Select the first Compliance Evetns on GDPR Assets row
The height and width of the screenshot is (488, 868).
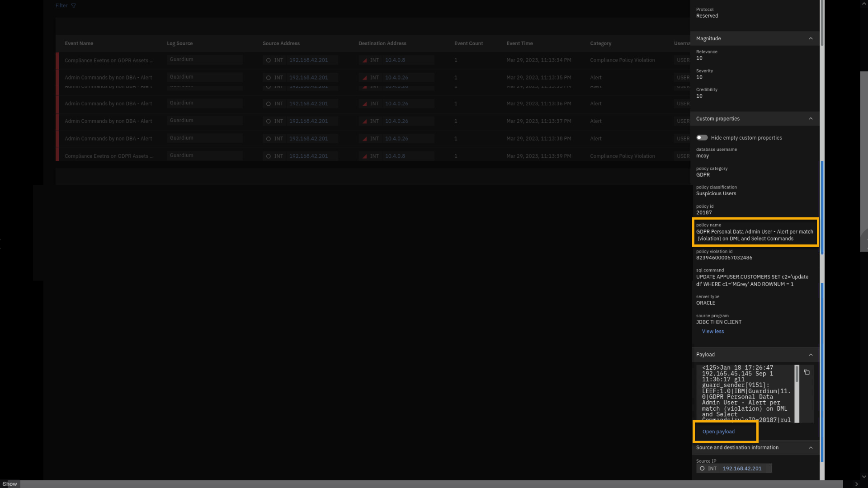[109, 61]
